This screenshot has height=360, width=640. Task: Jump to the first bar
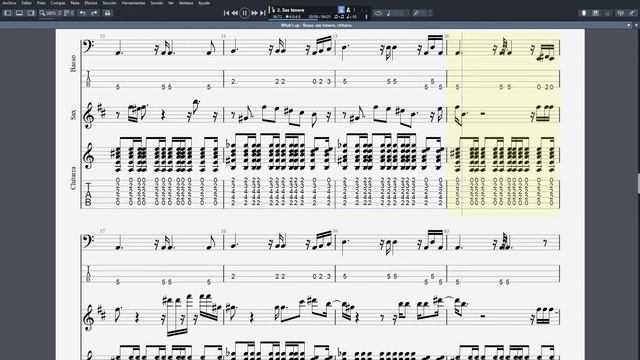tap(227, 13)
